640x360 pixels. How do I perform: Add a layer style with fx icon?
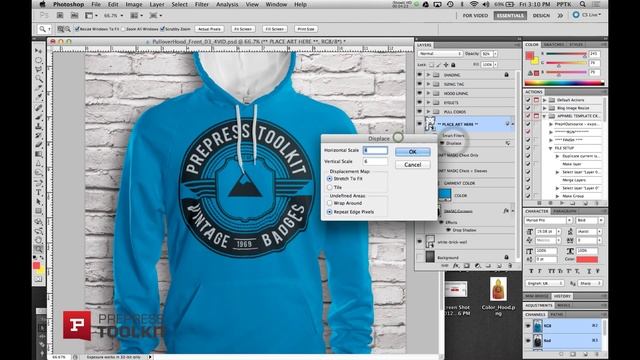pyautogui.click(x=456, y=266)
